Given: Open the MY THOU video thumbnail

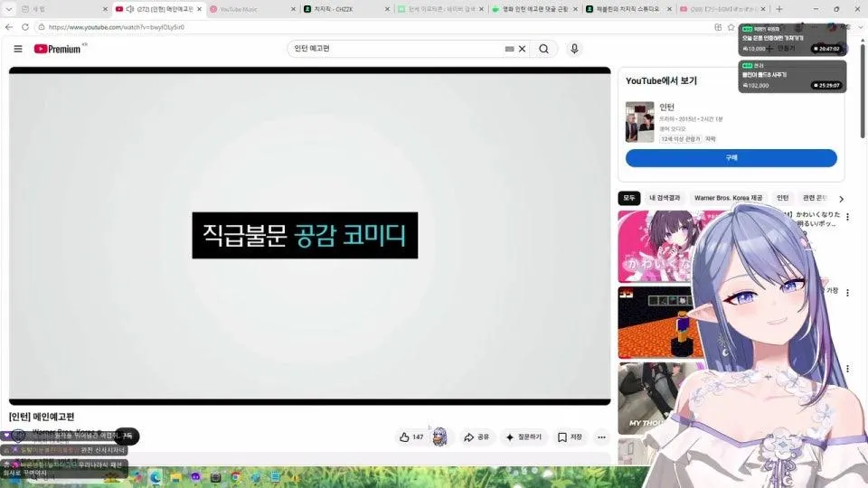Looking at the screenshot, I should 653,399.
